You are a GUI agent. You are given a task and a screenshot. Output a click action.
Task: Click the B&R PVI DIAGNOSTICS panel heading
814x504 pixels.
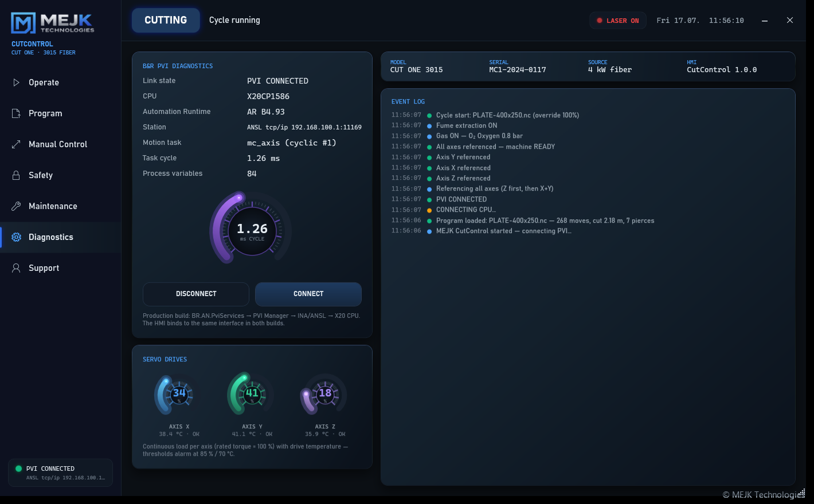[x=178, y=66]
